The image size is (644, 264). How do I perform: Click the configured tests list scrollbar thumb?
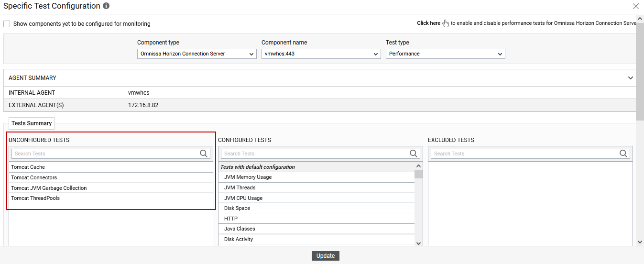click(419, 174)
